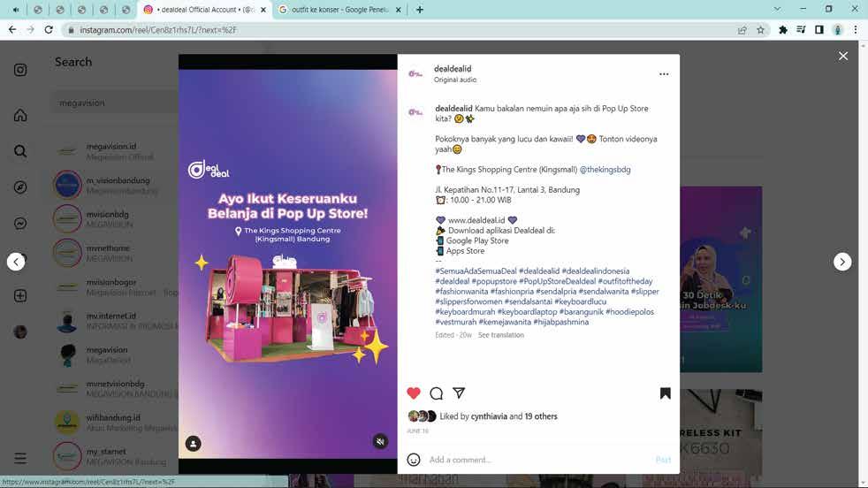This screenshot has width=868, height=488.
Task: Click the comment bubble icon
Action: tap(437, 393)
